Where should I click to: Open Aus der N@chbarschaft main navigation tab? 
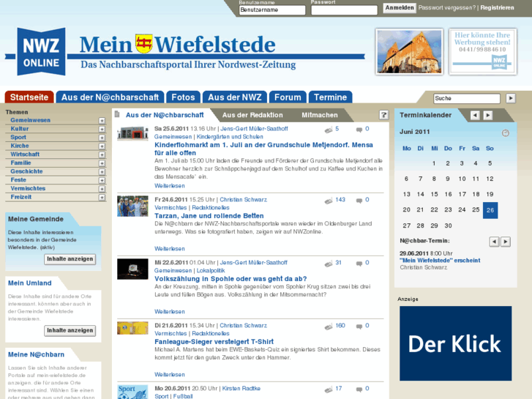[110, 97]
